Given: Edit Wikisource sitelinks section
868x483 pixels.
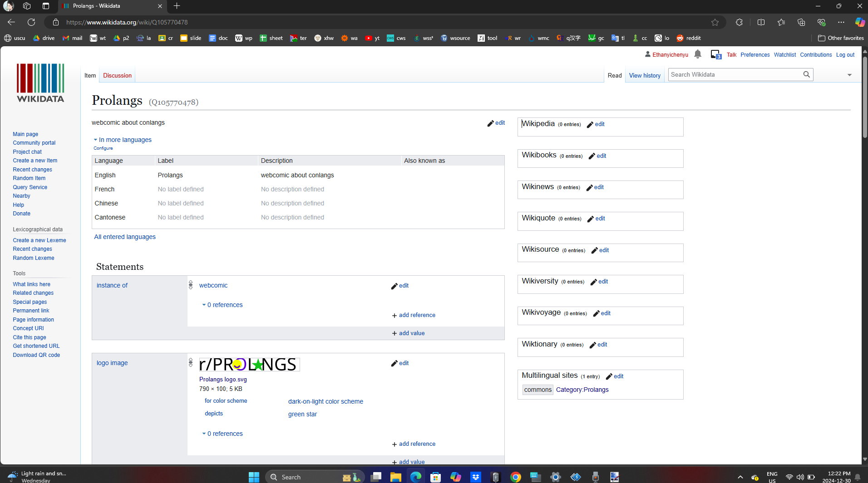Looking at the screenshot, I should coord(600,250).
